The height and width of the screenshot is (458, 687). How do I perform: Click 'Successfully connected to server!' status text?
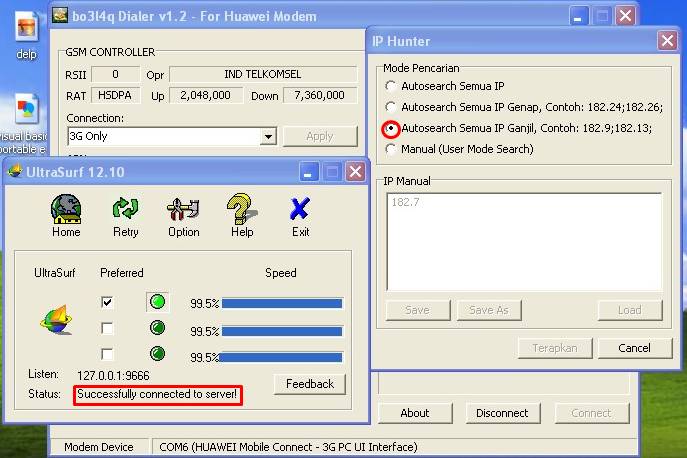click(157, 394)
